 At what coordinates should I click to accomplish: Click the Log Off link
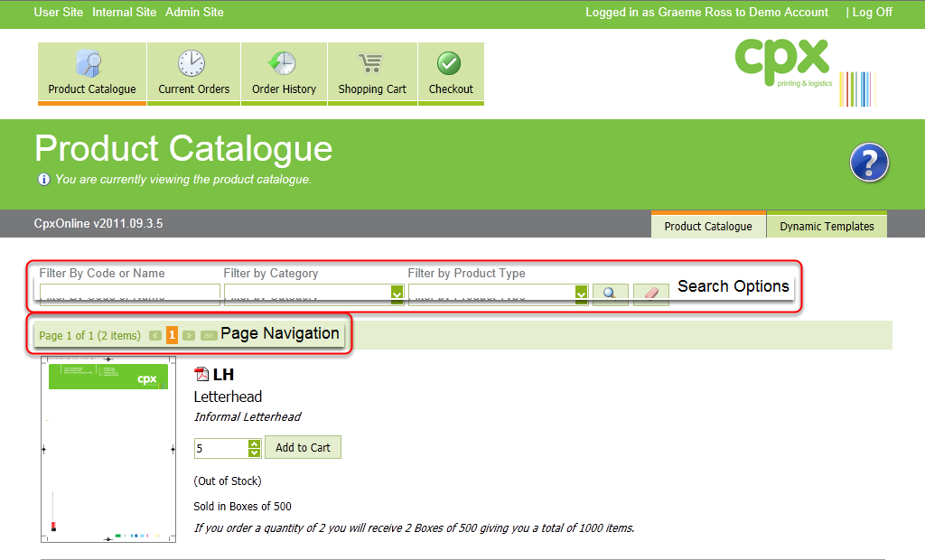[872, 13]
